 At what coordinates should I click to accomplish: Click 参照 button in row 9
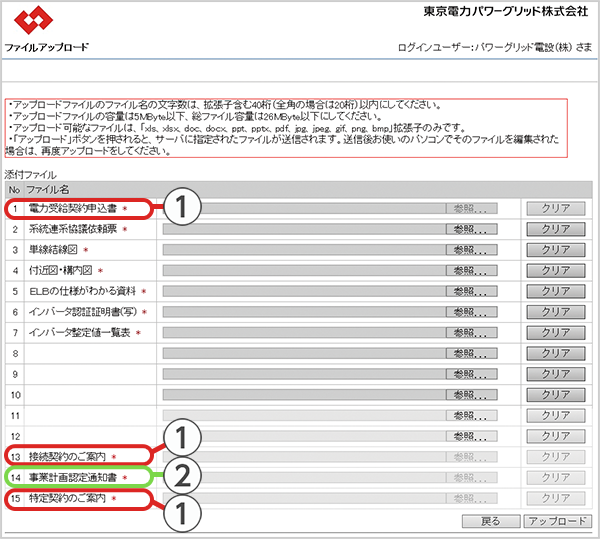pos(471,374)
